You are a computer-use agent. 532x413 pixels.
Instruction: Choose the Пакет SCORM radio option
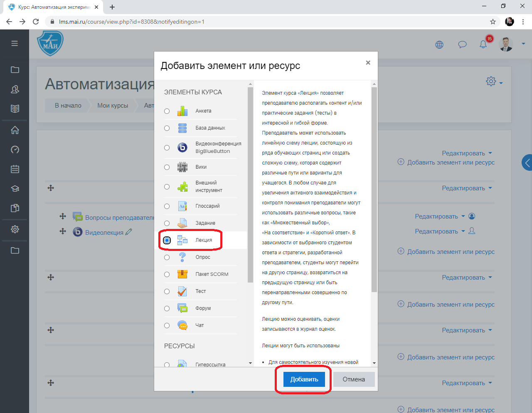(167, 274)
